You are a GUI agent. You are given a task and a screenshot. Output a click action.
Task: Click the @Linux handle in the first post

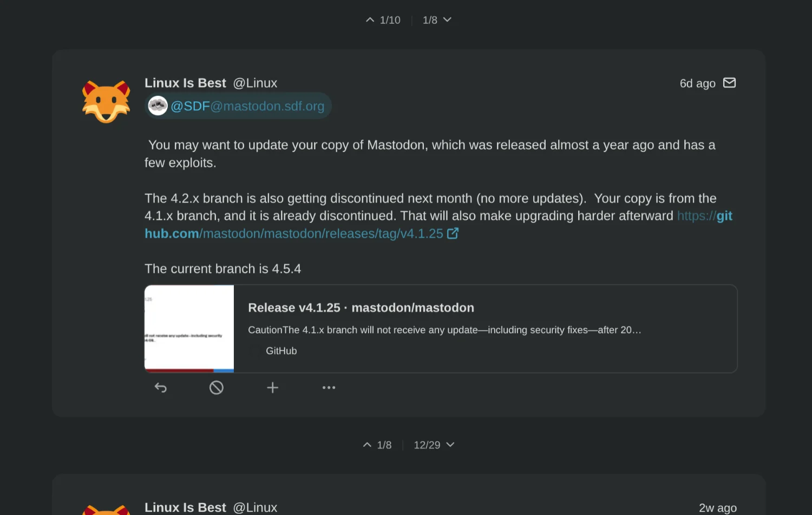click(255, 83)
